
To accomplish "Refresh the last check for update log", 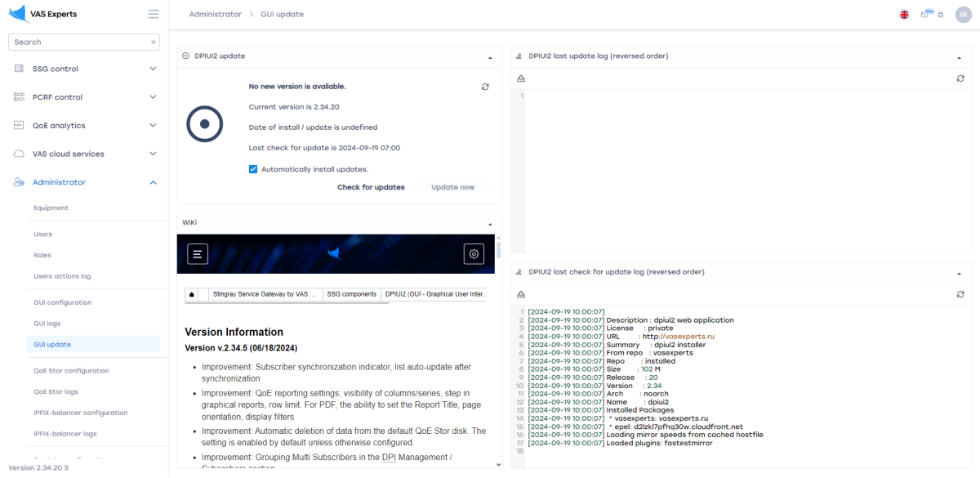I will (960, 294).
